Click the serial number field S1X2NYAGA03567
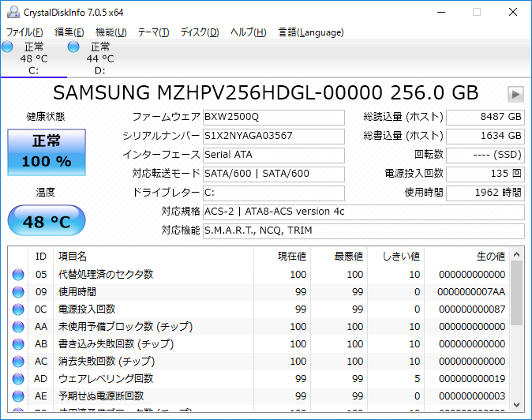This screenshot has height=420, width=532. point(274,136)
